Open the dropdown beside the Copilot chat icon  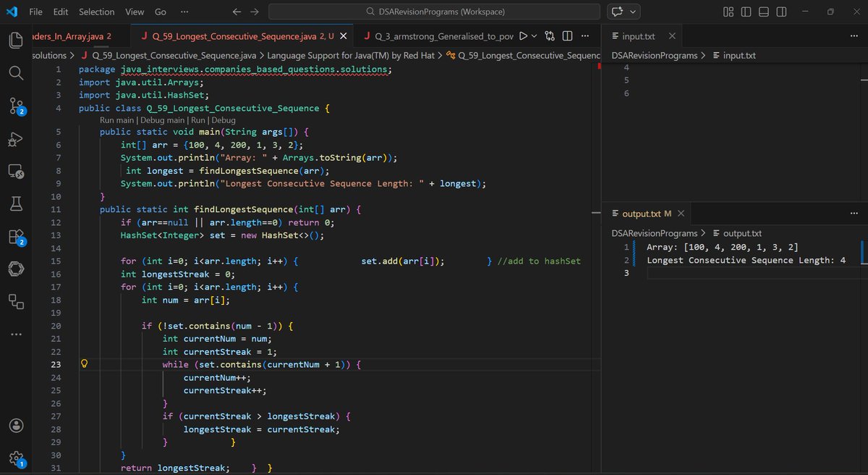pyautogui.click(x=634, y=12)
